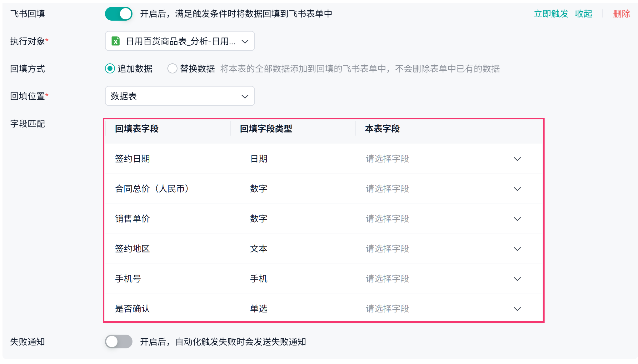The height and width of the screenshot is (364, 638).
Task: Click the 回填字段类型 column header
Action: click(266, 129)
